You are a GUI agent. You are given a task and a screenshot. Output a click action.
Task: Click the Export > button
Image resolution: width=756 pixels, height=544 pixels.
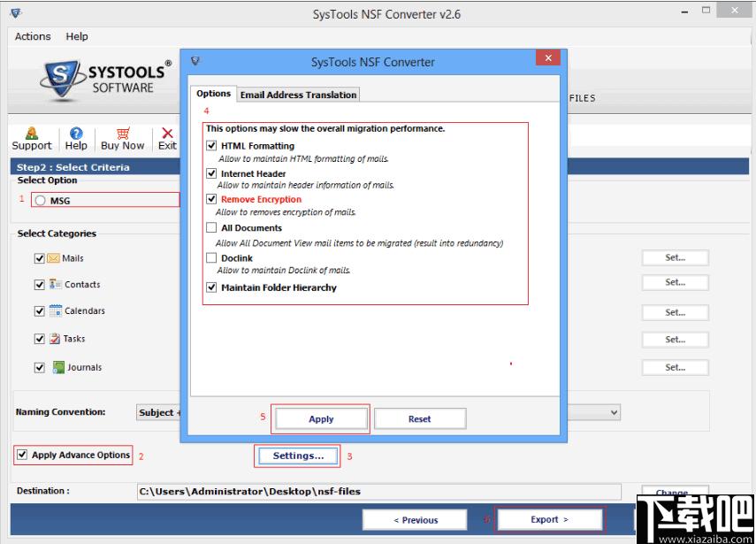pyautogui.click(x=550, y=519)
